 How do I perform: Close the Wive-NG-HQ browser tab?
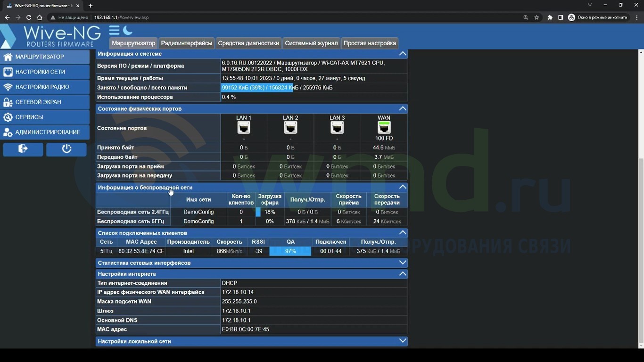click(x=77, y=6)
